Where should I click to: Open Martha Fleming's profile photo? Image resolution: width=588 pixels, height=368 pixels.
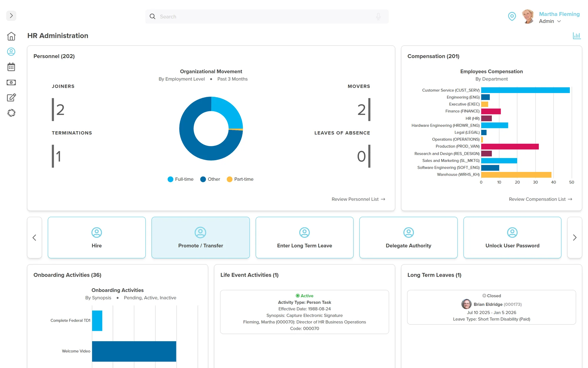528,16
